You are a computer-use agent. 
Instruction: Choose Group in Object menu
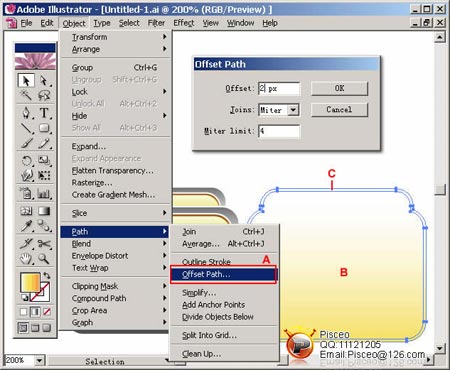point(116,68)
